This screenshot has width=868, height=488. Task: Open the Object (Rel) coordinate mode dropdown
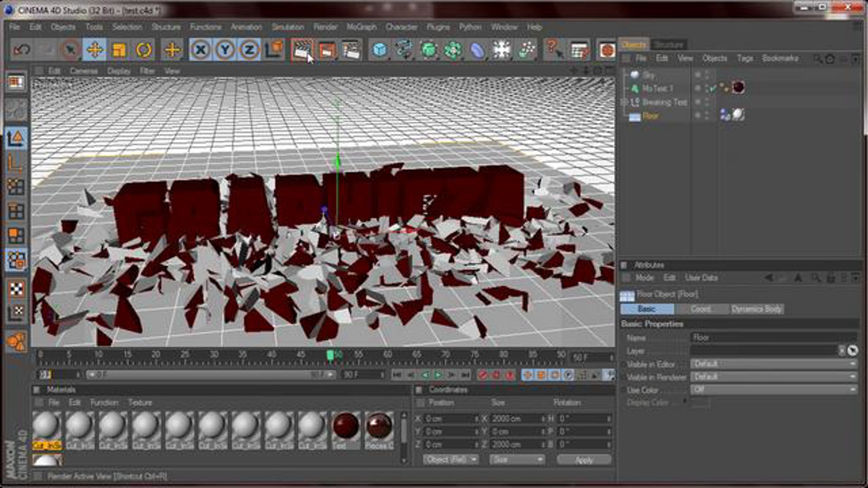point(451,460)
